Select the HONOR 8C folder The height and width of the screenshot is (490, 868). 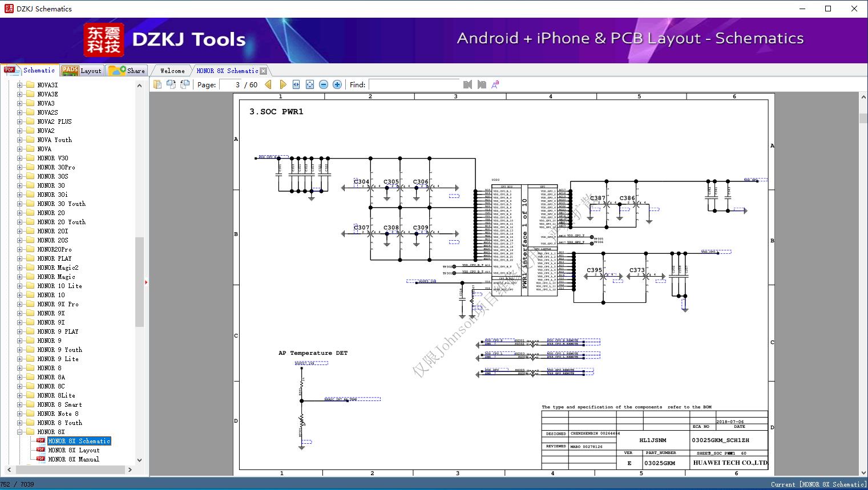(51, 386)
